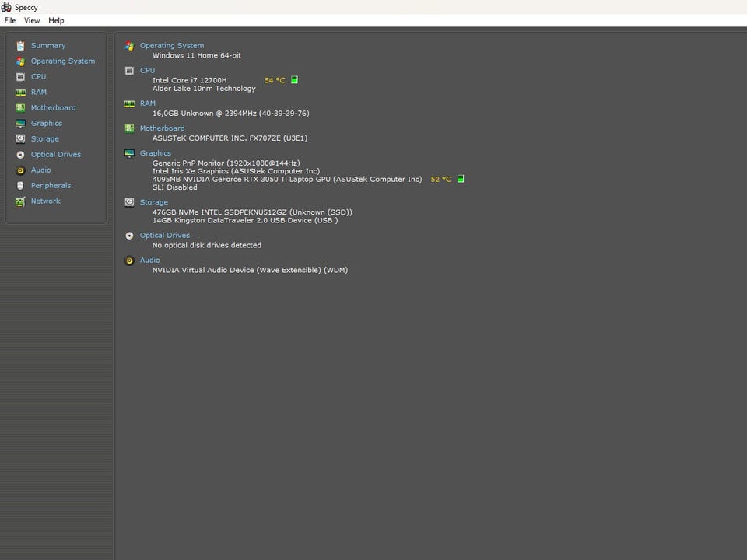Click the Summary clipboard icon in sidebar

pyautogui.click(x=20, y=46)
